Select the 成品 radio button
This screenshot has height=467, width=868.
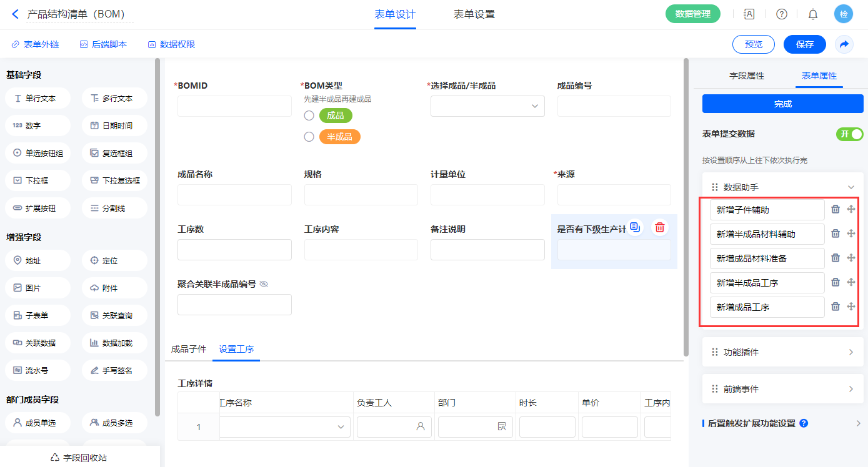pyautogui.click(x=309, y=116)
